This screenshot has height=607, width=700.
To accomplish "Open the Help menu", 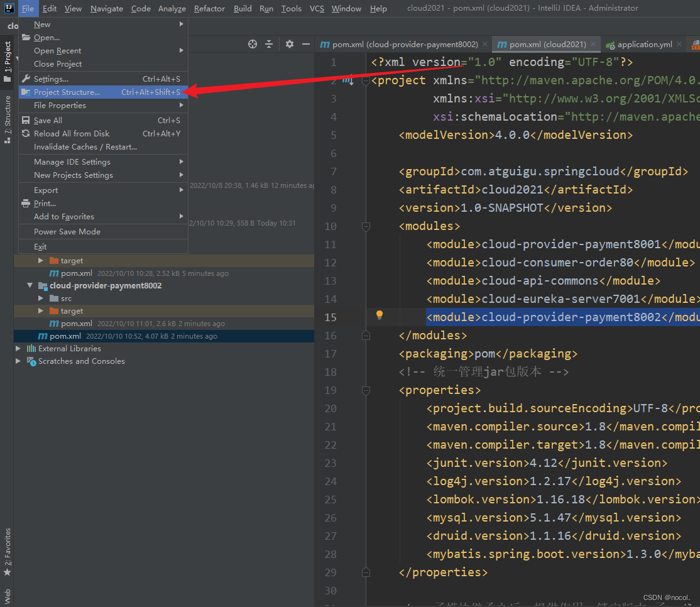I will [x=378, y=8].
